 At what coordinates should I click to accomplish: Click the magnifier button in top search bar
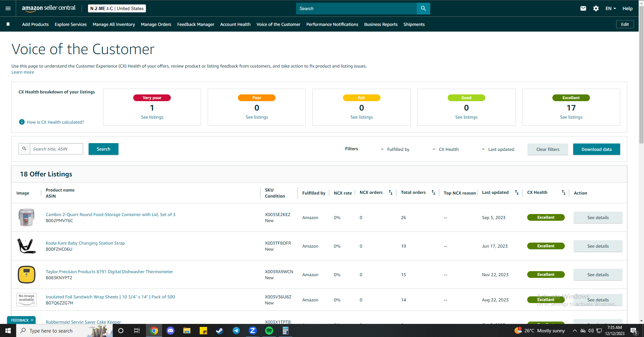click(423, 8)
